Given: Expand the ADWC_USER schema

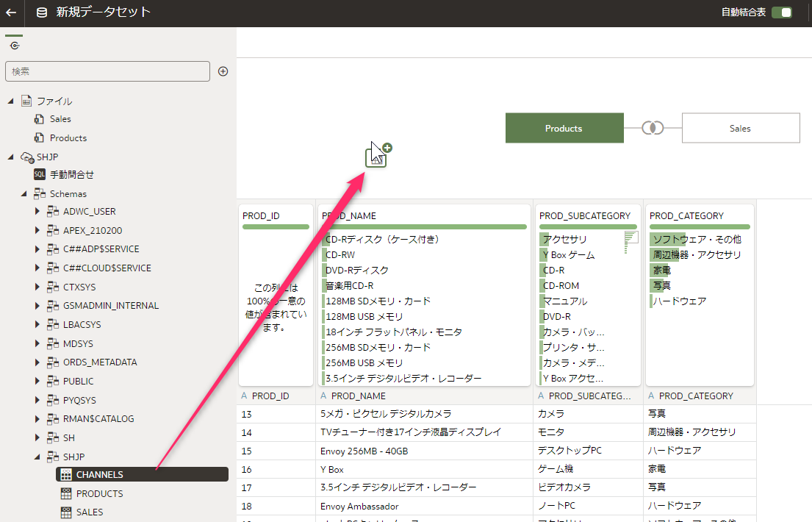Looking at the screenshot, I should pyautogui.click(x=37, y=212).
